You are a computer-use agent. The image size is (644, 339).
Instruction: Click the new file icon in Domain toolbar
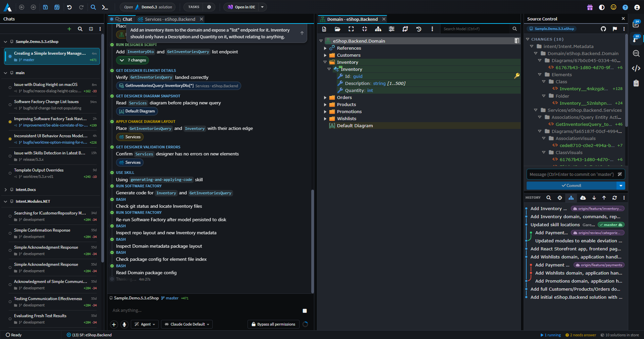click(x=324, y=29)
